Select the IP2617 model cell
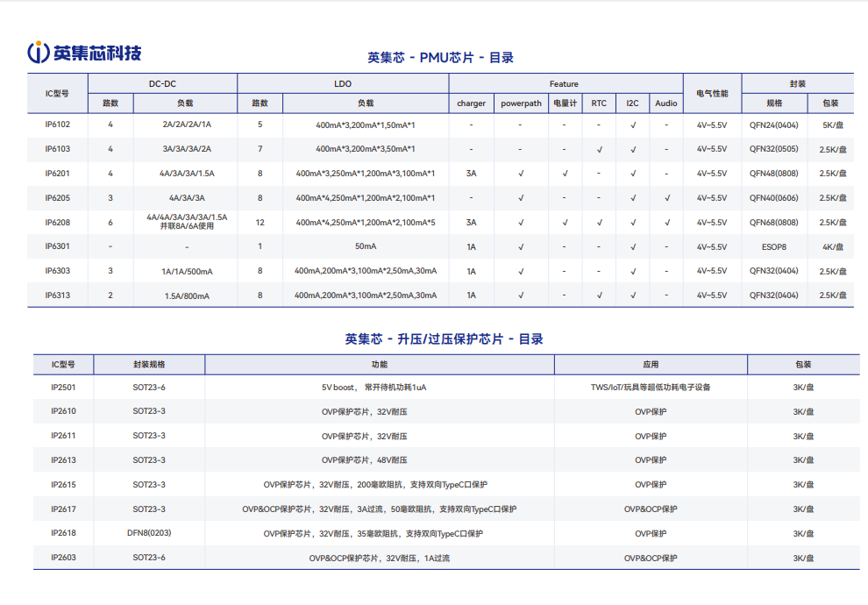 click(x=63, y=509)
